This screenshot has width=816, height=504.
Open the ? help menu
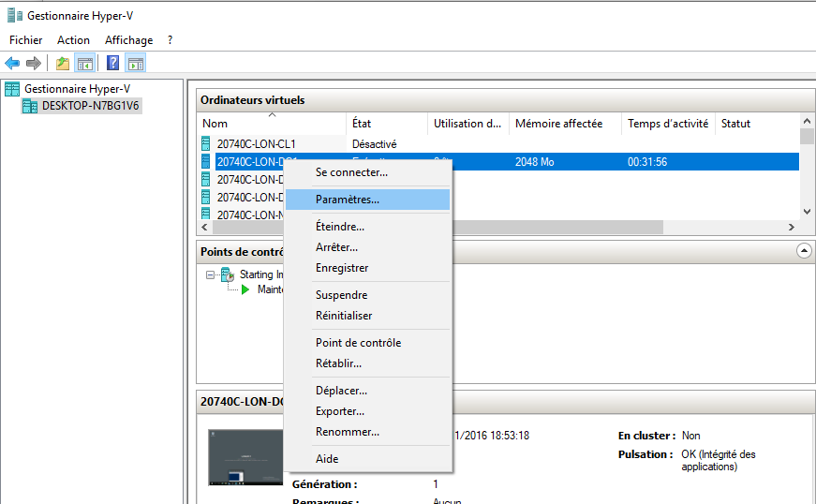click(x=171, y=40)
